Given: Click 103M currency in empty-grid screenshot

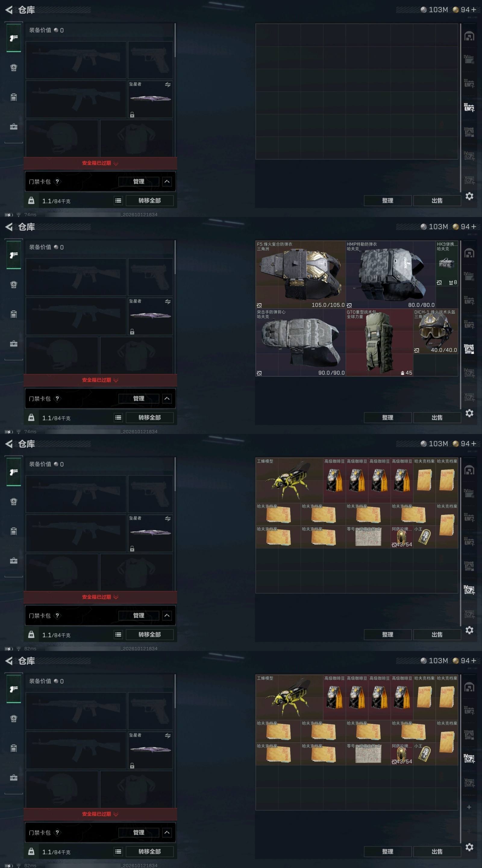Looking at the screenshot, I should (x=434, y=10).
